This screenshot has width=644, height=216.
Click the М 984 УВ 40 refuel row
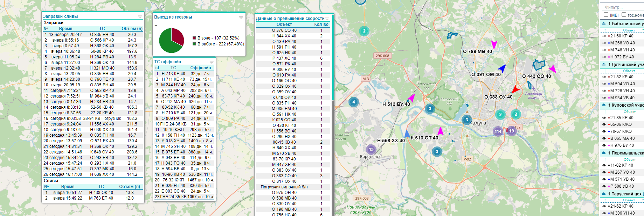click(93, 96)
